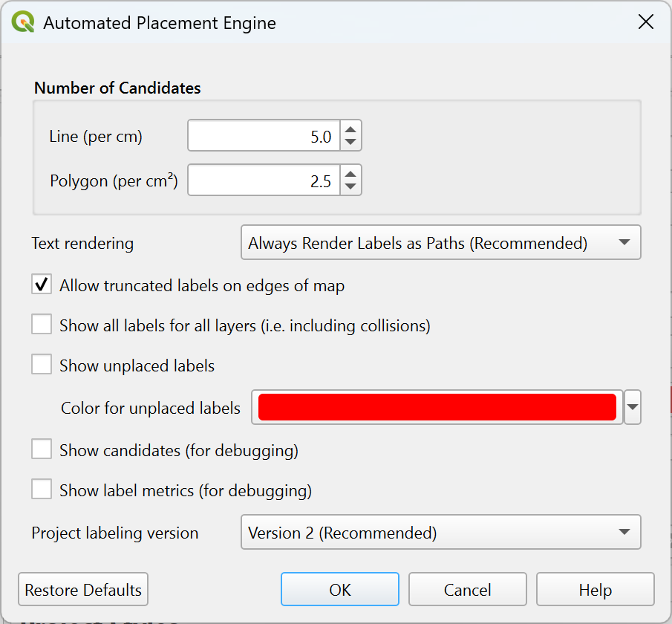Close the Automated Placement Engine dialog
This screenshot has height=624, width=672.
coord(645,22)
